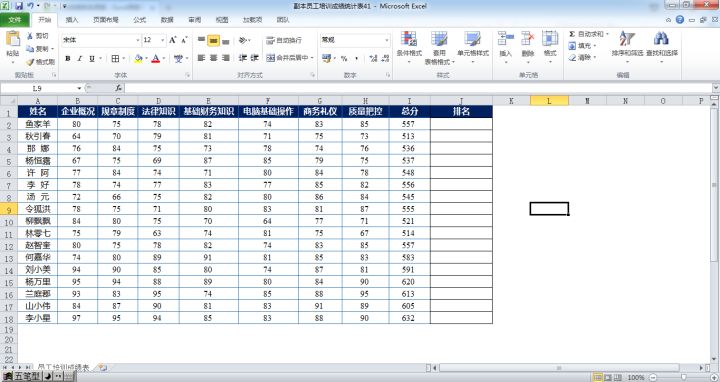The image size is (720, 382).
Task: Open Excel Help question mark icon
Action: (680, 20)
